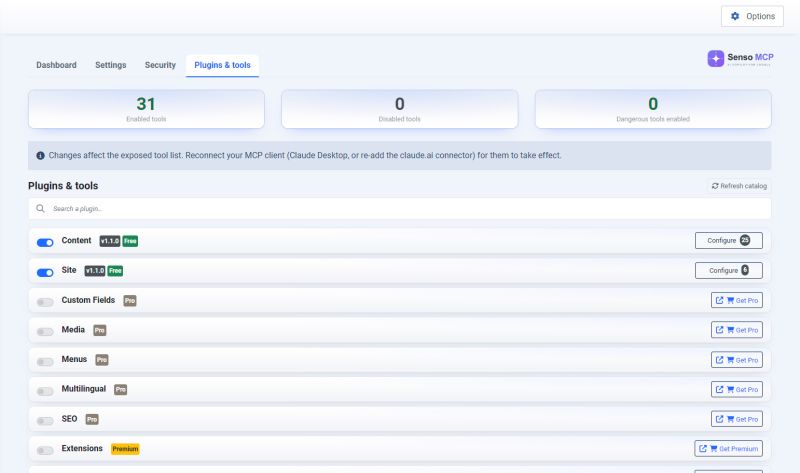This screenshot has width=800, height=473.
Task: Click the 31 Enabled tools card
Action: pyautogui.click(x=146, y=109)
